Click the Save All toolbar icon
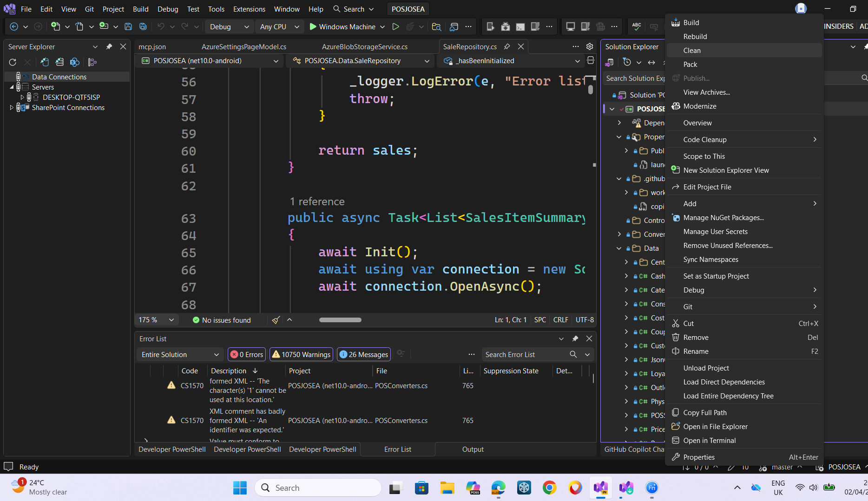Image resolution: width=868 pixels, height=501 pixels. pos(143,26)
